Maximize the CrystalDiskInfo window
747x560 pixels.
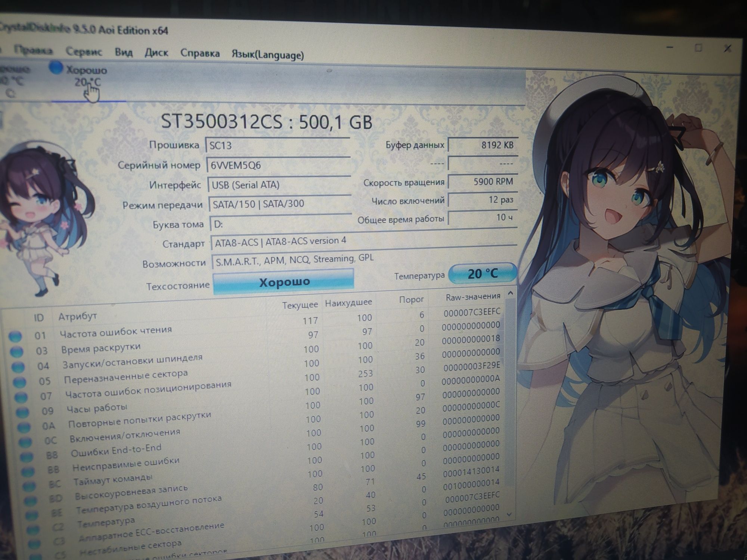coord(698,48)
